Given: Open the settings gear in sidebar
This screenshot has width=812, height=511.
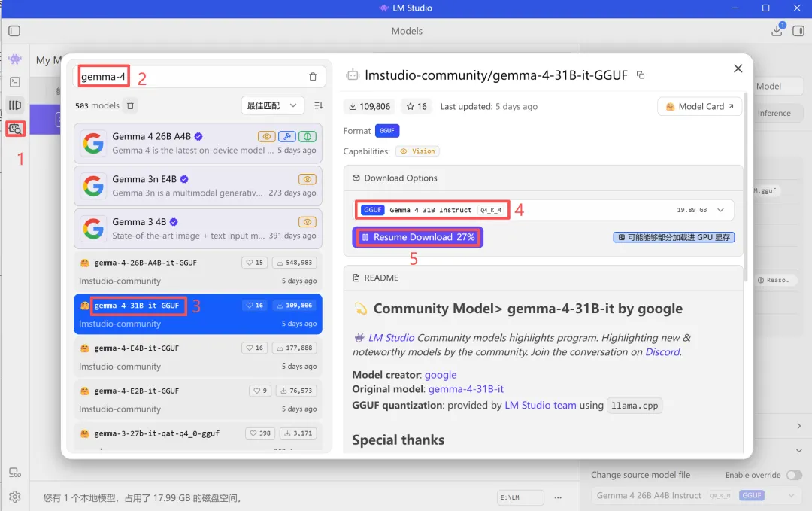Looking at the screenshot, I should (15, 497).
